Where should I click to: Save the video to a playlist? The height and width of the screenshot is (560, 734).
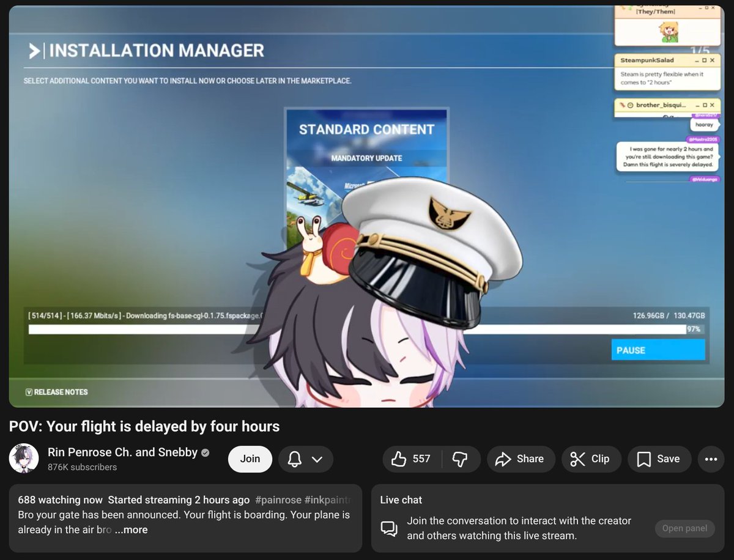[659, 459]
